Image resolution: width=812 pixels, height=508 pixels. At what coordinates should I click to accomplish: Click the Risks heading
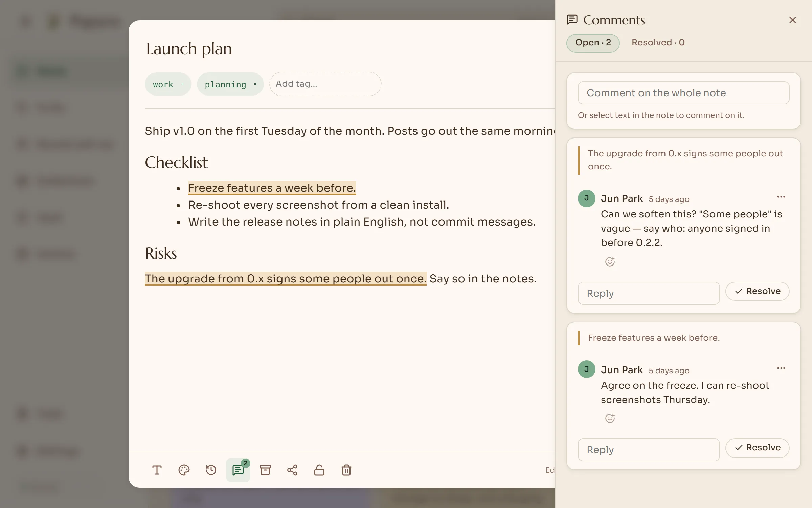pyautogui.click(x=161, y=253)
